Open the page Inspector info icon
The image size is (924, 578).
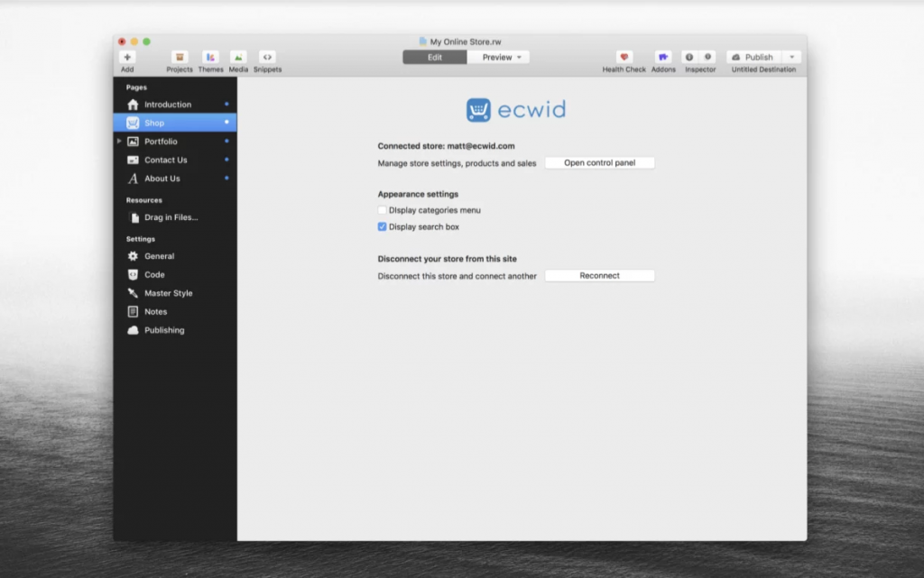click(x=688, y=57)
